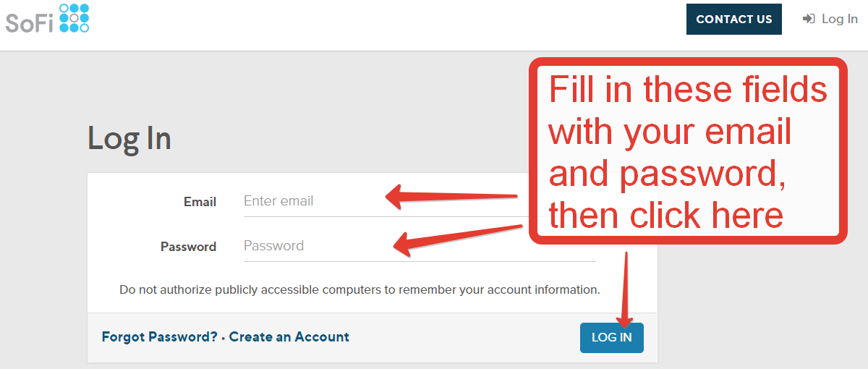Click the large Log In page heading
The height and width of the screenshot is (369, 868).
[129, 137]
